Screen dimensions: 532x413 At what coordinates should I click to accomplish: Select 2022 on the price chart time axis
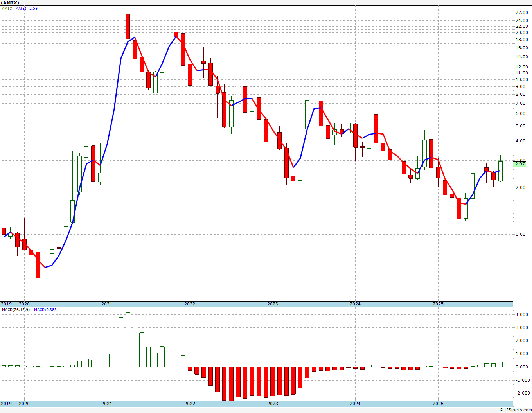click(190, 304)
